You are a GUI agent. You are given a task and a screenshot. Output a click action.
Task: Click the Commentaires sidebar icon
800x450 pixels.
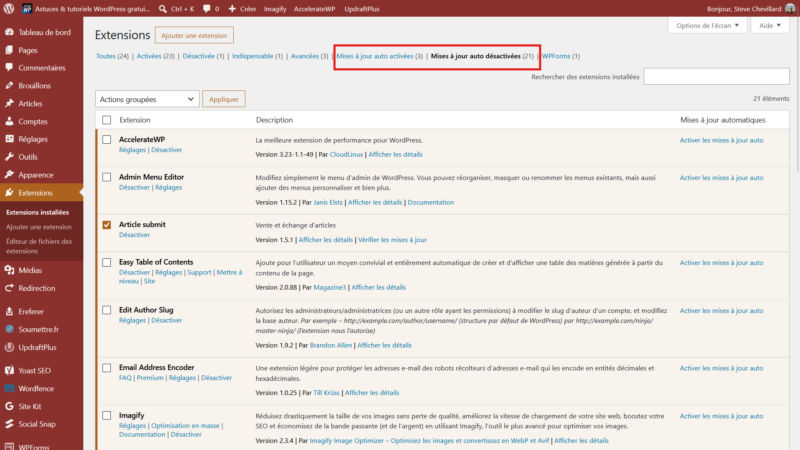pos(9,67)
